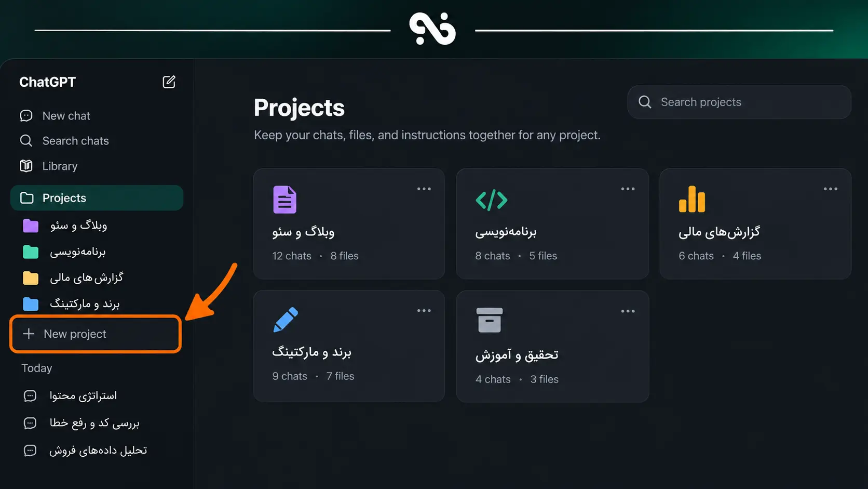
Task: Open three-dot menu on برند و مارکتینگ card
Action: coord(424,311)
